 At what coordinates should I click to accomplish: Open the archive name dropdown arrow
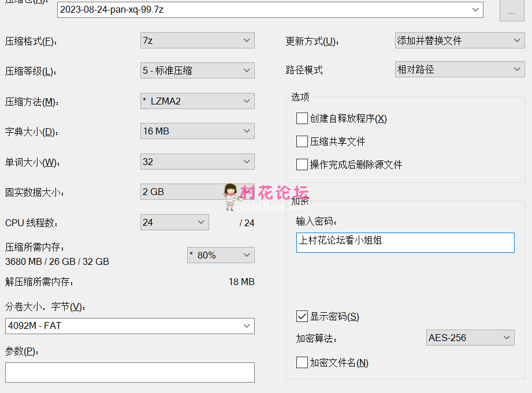[x=475, y=9]
